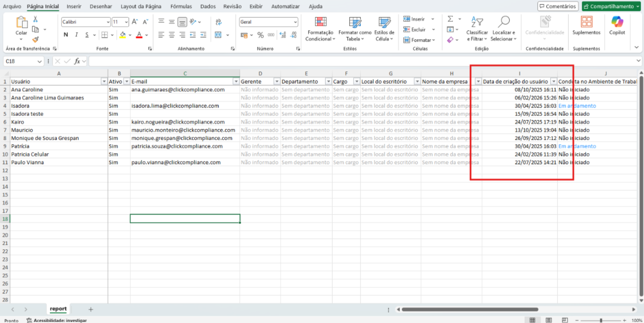Click the Compartilhamento share button
Image resolution: width=644 pixels, height=323 pixels.
click(611, 6)
